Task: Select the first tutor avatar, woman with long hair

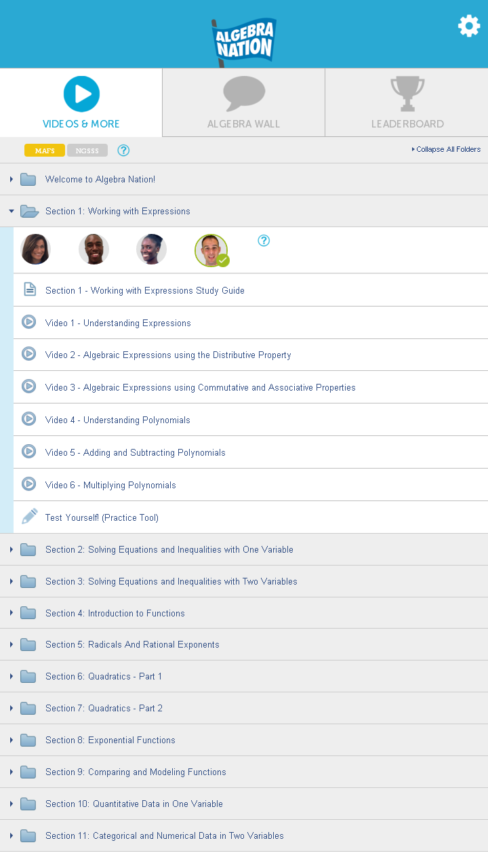Action: (36, 249)
